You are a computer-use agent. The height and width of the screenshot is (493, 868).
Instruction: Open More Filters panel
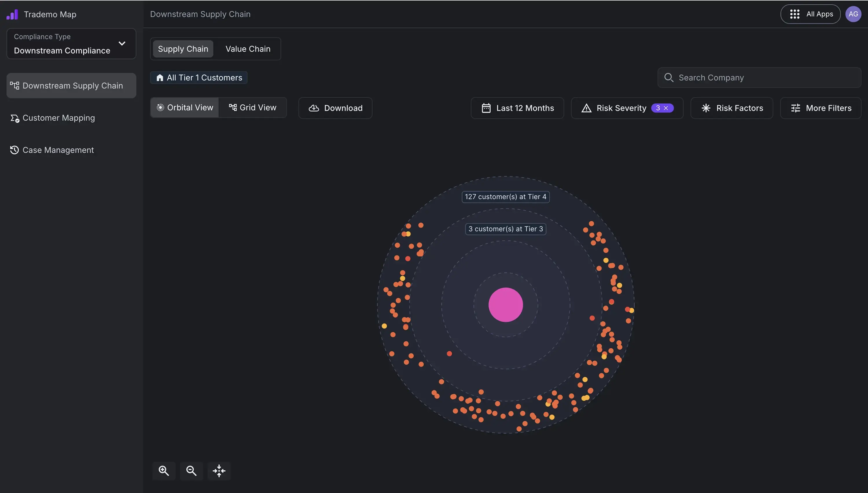[821, 108]
